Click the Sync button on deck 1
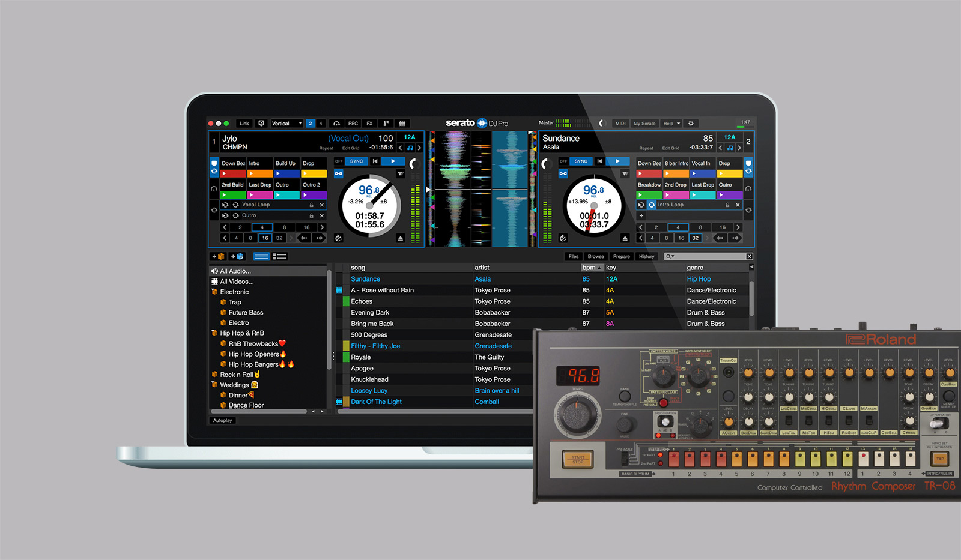The height and width of the screenshot is (560, 961). pos(356,161)
